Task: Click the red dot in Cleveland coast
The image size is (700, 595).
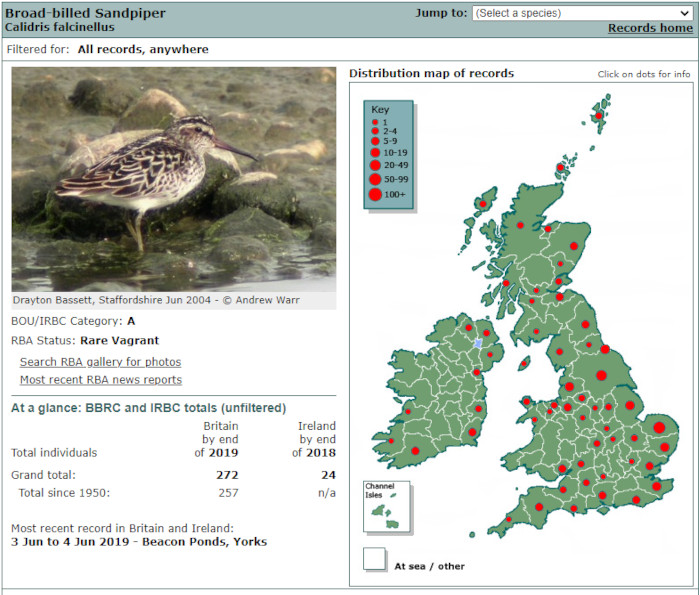Action: [605, 349]
